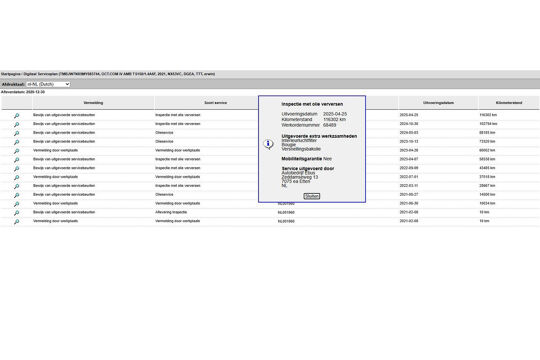This screenshot has width=540, height=360.
Task: Open magnifier beside the first Vermelding door werkplaats row
Action: 16,151
